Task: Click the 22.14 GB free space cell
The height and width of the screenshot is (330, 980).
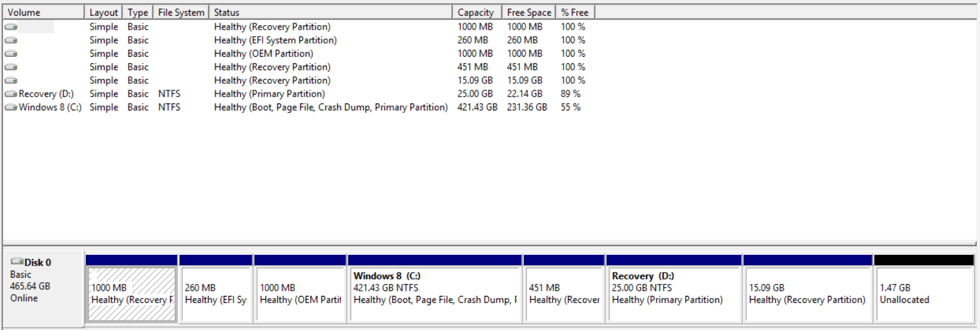Action: [524, 94]
